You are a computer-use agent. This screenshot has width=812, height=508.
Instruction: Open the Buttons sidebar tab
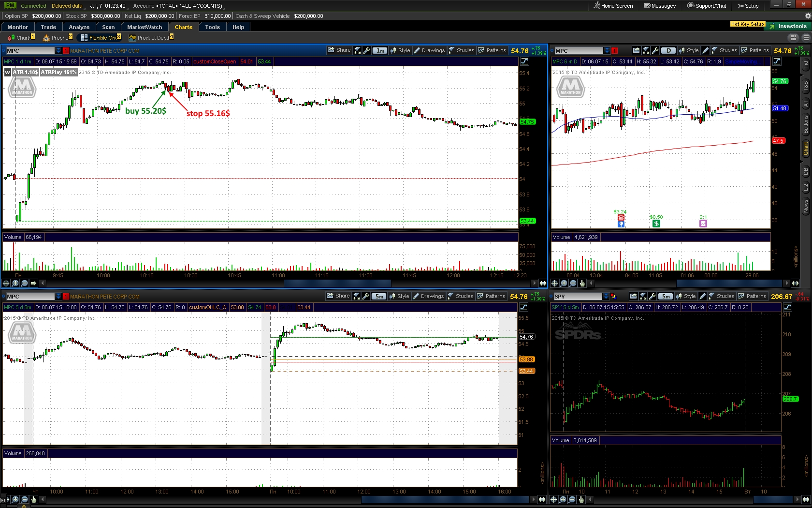805,124
